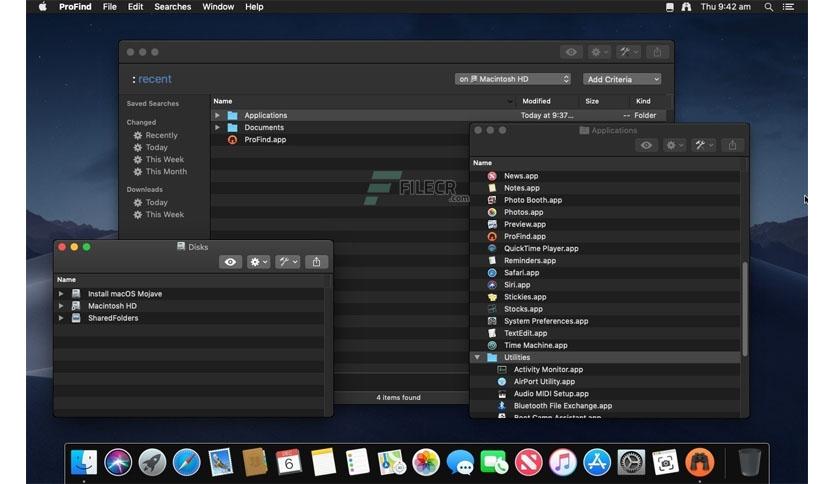The image size is (836, 484).
Task: Click share button in main search window
Action: (x=657, y=52)
